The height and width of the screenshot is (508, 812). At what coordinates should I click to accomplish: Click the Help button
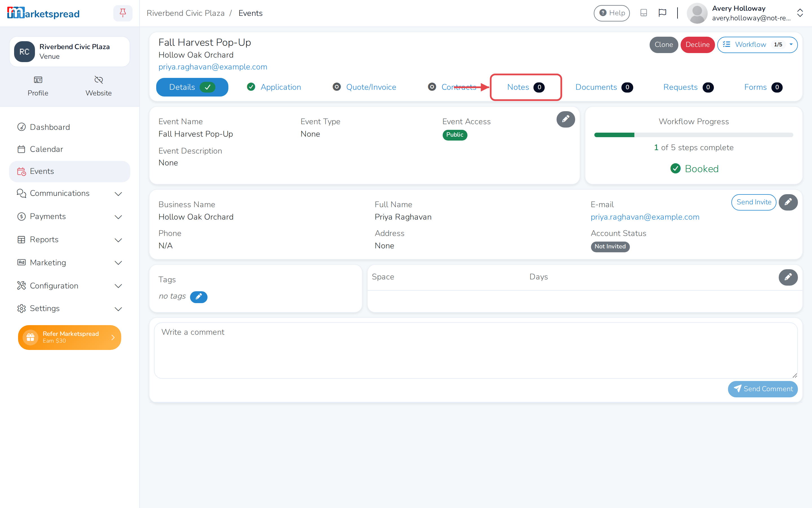pos(612,13)
